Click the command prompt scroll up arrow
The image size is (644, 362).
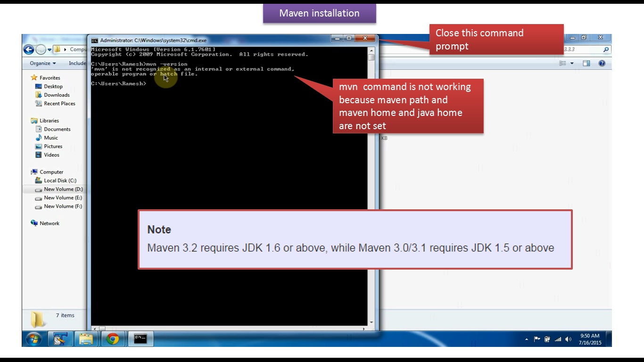372,50
